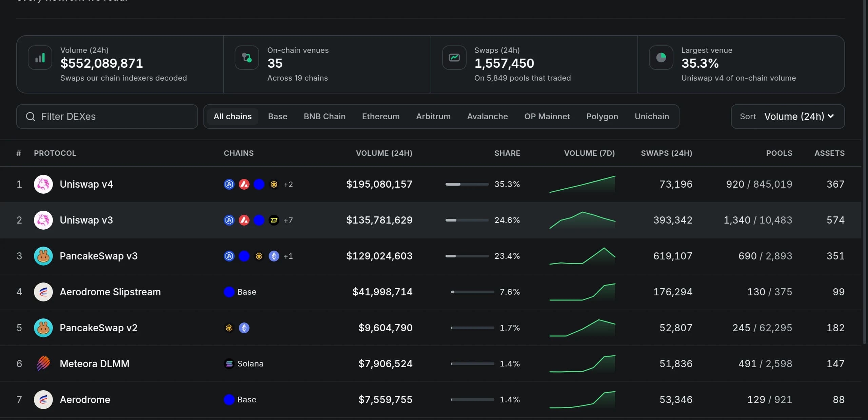Click the 491 / 2,598 pools value
868x420 pixels.
point(765,364)
